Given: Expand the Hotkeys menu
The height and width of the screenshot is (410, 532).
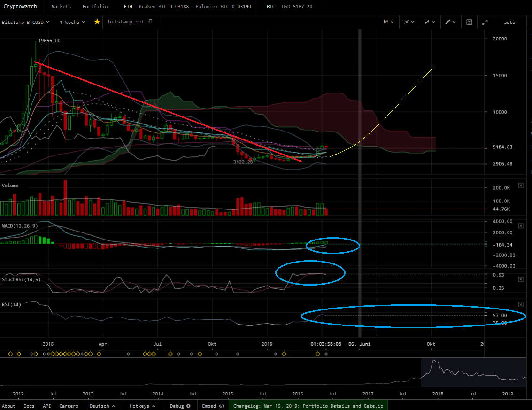Looking at the screenshot, I should coord(142,406).
